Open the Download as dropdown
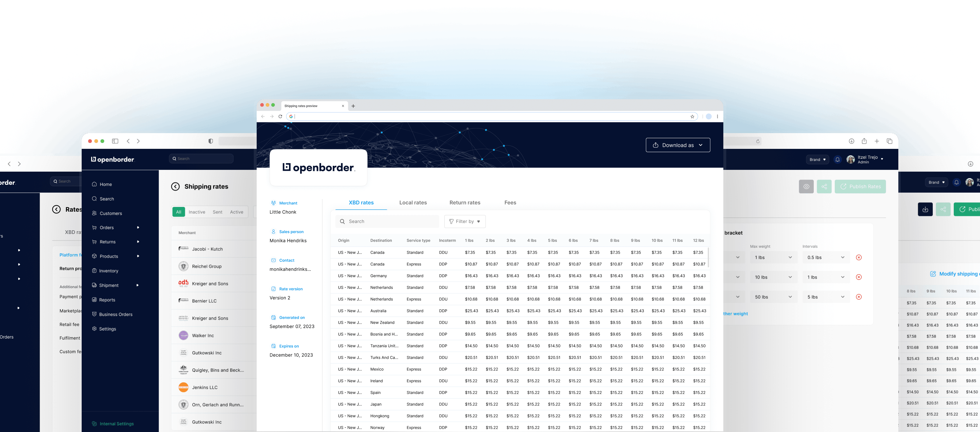980x432 pixels. click(678, 145)
